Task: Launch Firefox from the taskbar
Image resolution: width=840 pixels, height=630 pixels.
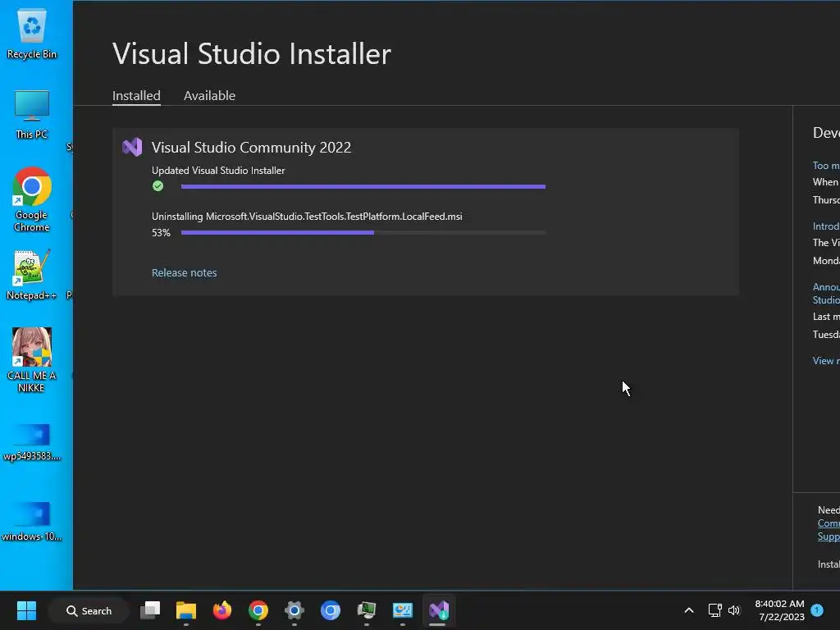Action: click(221, 610)
